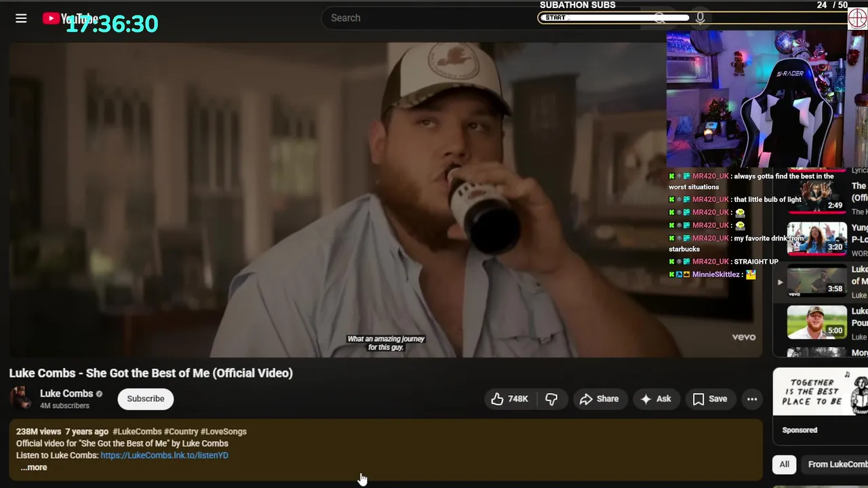Click the 17:36:30 timer overlay
The width and height of the screenshot is (868, 488).
click(112, 24)
